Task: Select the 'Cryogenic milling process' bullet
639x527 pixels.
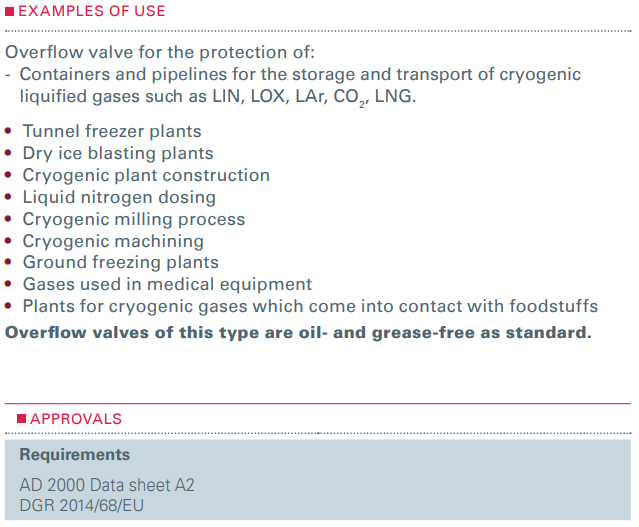Action: tap(134, 219)
